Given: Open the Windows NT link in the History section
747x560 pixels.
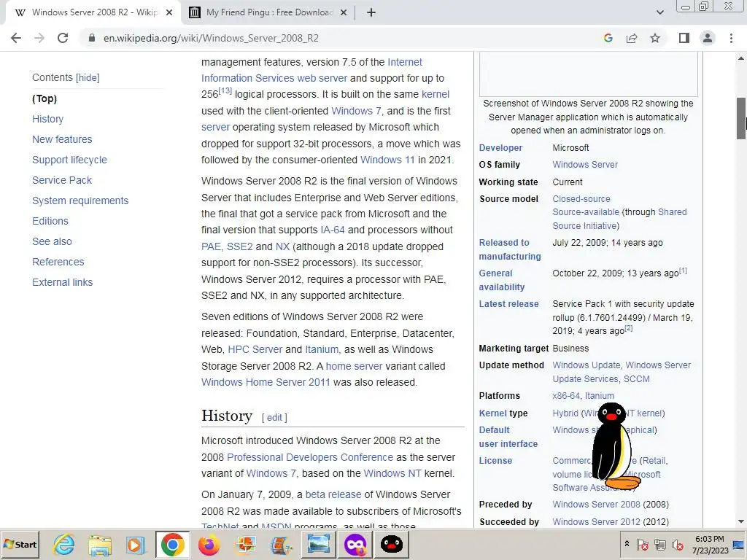Looking at the screenshot, I should 392,473.
